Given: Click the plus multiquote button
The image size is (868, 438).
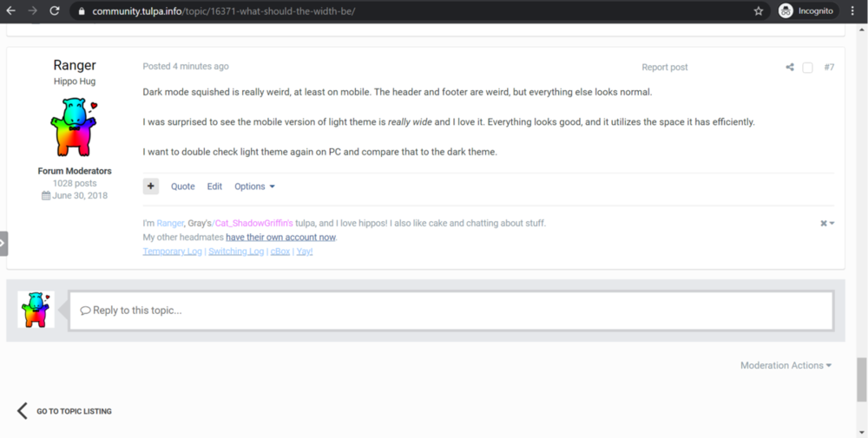Looking at the screenshot, I should (x=150, y=186).
